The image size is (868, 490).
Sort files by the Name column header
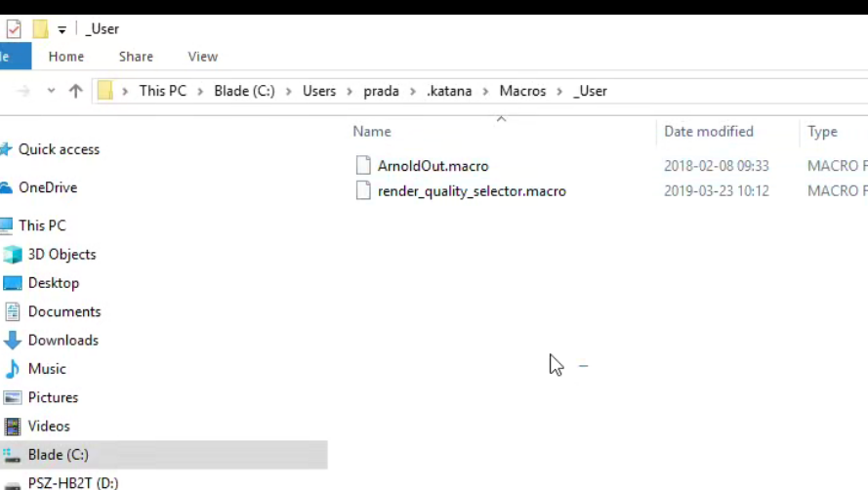[372, 132]
